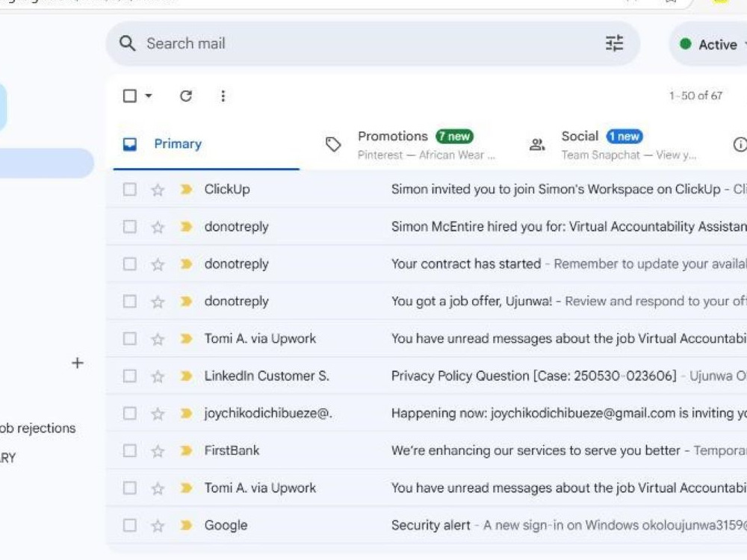This screenshot has height=560, width=747.
Task: Select the Your contract has started checkbox
Action: (x=129, y=264)
